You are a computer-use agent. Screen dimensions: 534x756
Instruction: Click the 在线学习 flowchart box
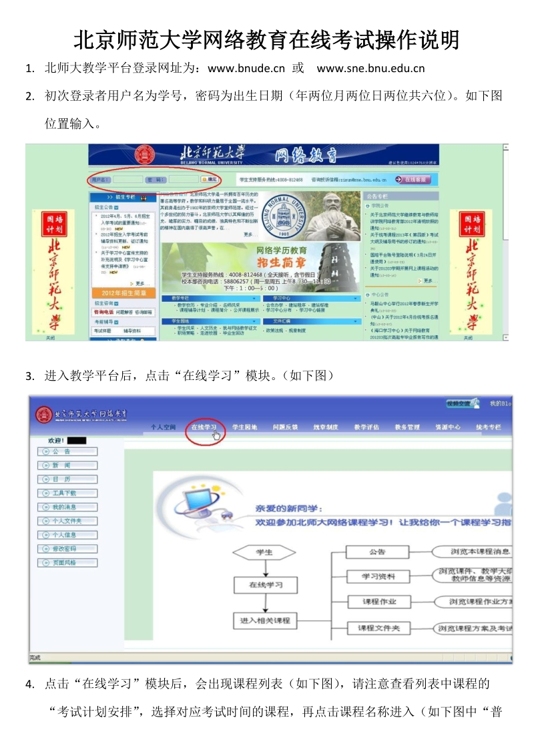(x=266, y=585)
